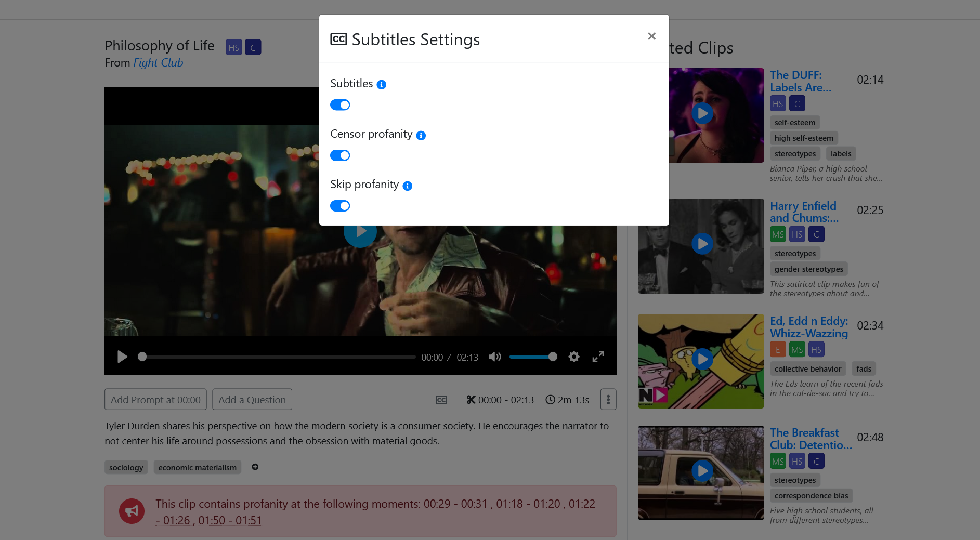Viewport: 980px width, 540px height.
Task: Open closed captions icon below the video
Action: 441,400
